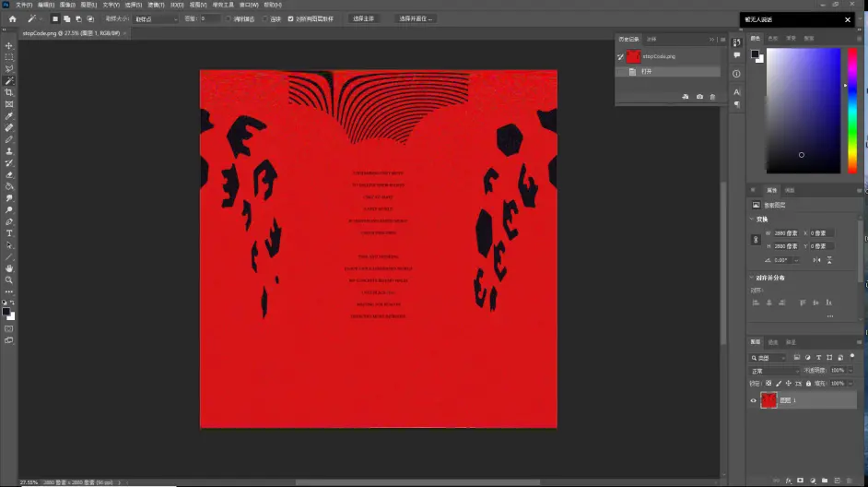This screenshot has width=868, height=487.
Task: Click the rainbow hue slider strip
Action: pos(852,111)
